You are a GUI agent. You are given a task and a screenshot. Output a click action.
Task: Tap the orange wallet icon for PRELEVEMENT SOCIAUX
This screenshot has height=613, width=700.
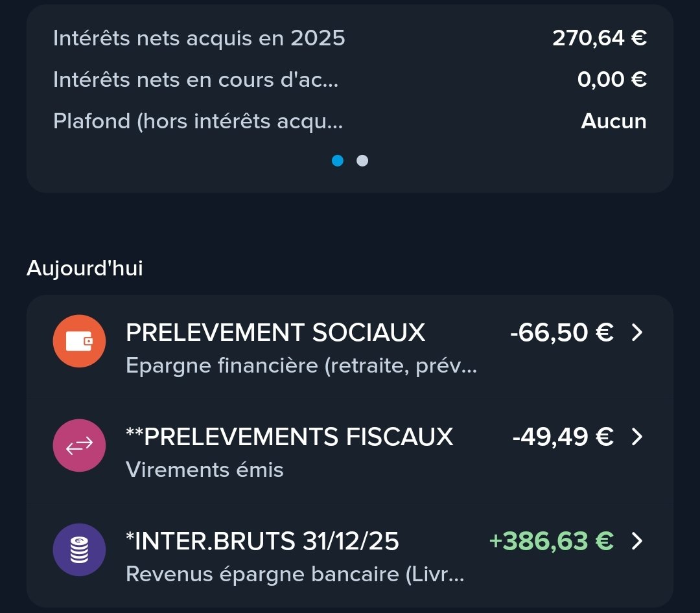pos(79,341)
